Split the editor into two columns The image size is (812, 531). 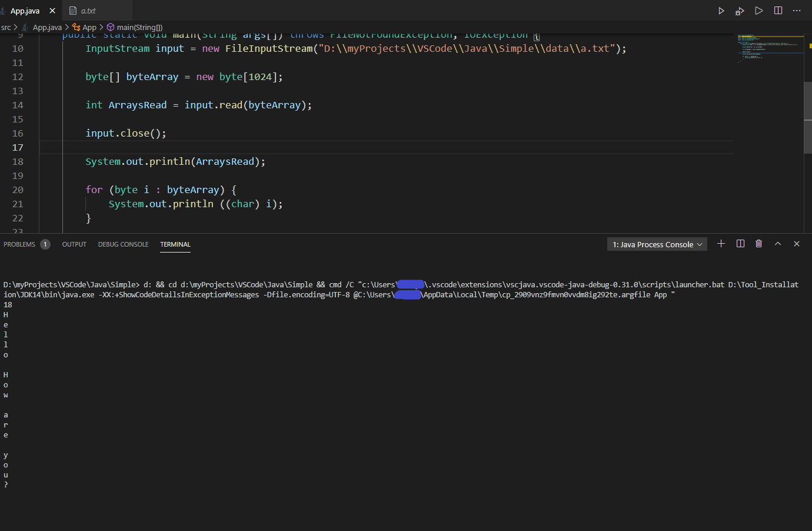pos(777,10)
